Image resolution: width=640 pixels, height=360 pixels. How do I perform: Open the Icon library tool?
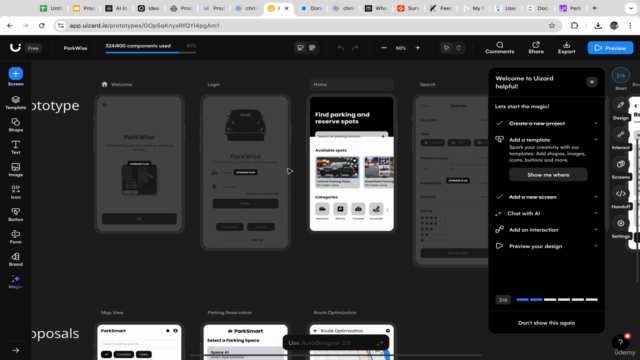click(16, 192)
